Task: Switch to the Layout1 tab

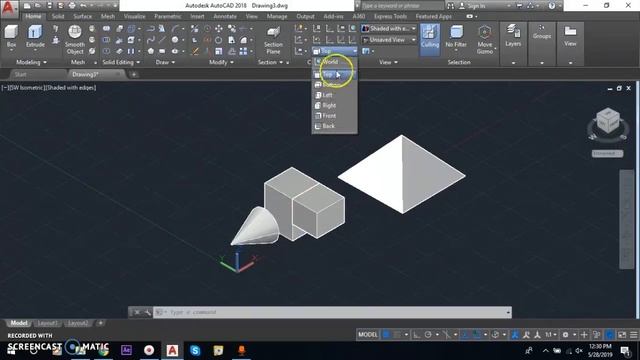Action: pos(47,323)
